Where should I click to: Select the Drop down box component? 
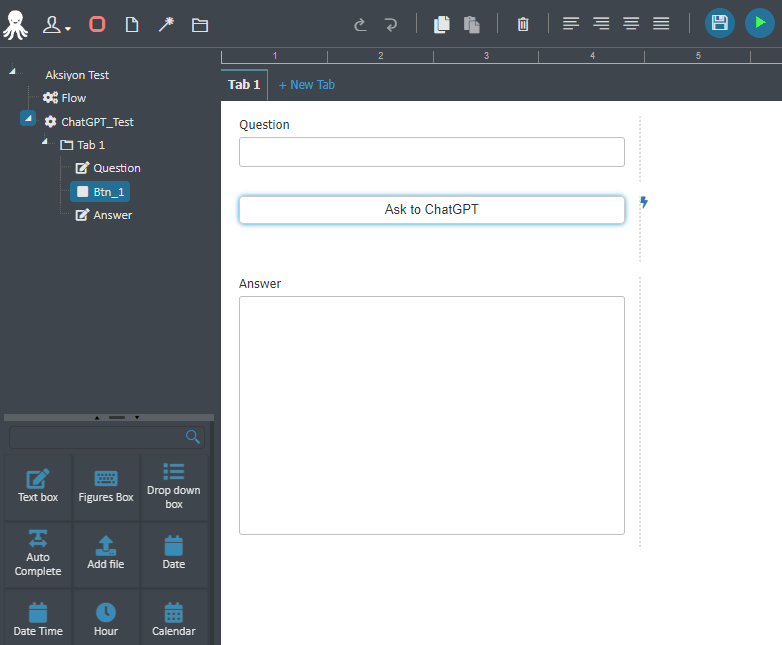[x=174, y=487]
